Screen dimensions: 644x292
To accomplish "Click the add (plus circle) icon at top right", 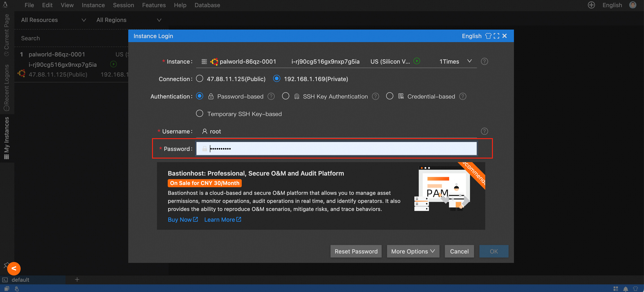I will (x=591, y=5).
